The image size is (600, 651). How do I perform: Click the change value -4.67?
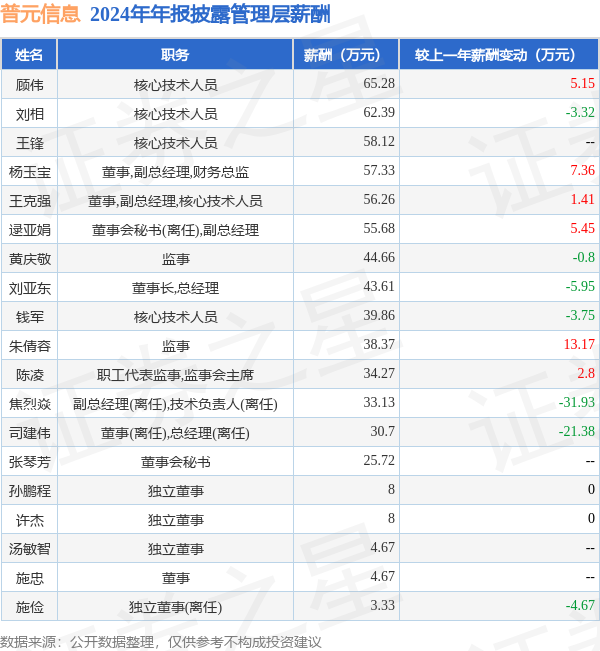pos(580,605)
